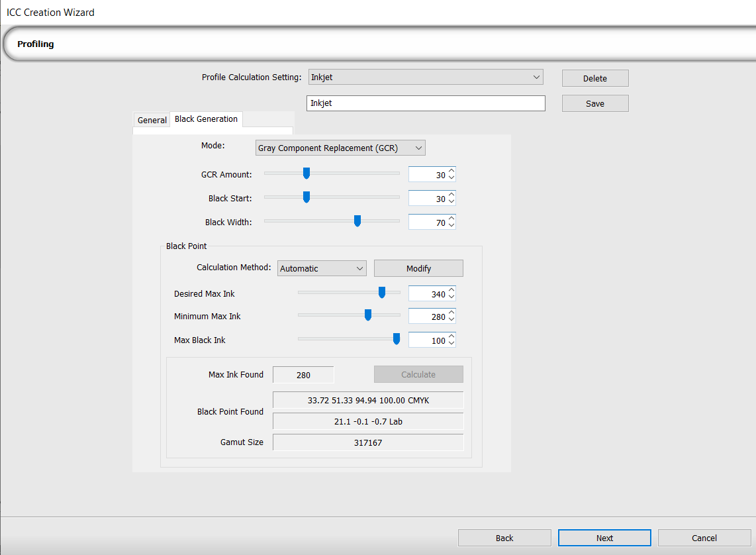Click the Back button

coord(504,538)
